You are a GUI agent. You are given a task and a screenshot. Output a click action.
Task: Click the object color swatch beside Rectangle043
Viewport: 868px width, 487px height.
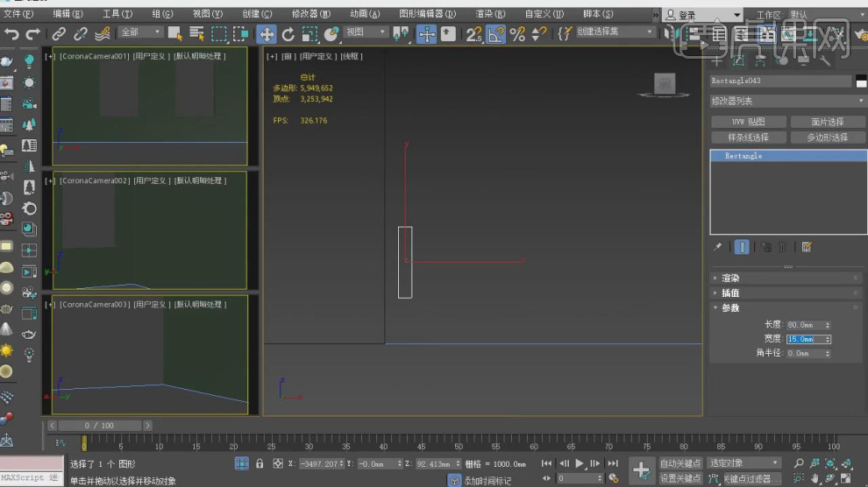(x=861, y=81)
